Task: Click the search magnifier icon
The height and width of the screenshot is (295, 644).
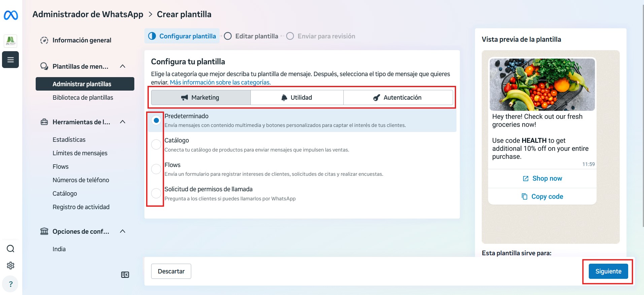Action: click(10, 249)
